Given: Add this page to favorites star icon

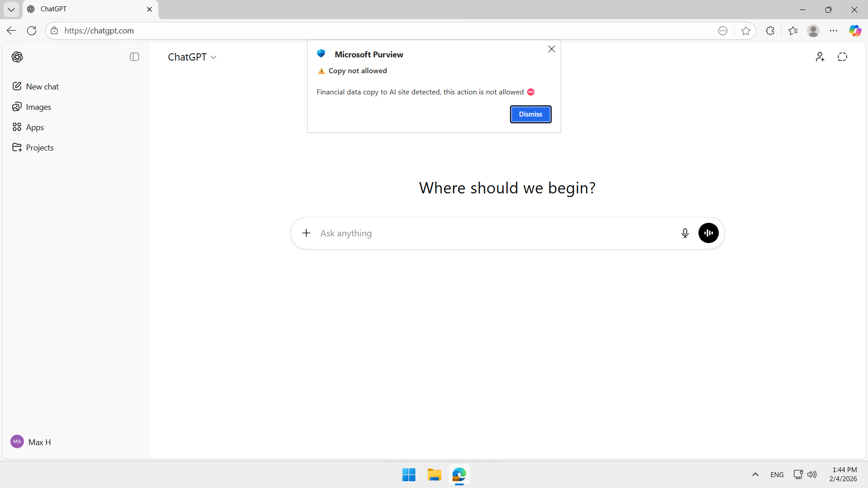Looking at the screenshot, I should point(746,31).
